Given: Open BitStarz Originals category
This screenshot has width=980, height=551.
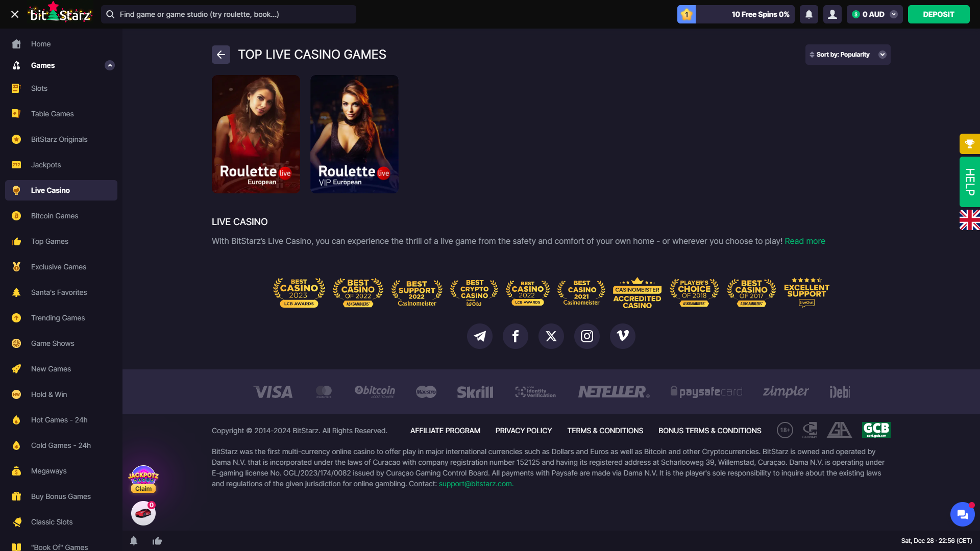Looking at the screenshot, I should pos(61,139).
